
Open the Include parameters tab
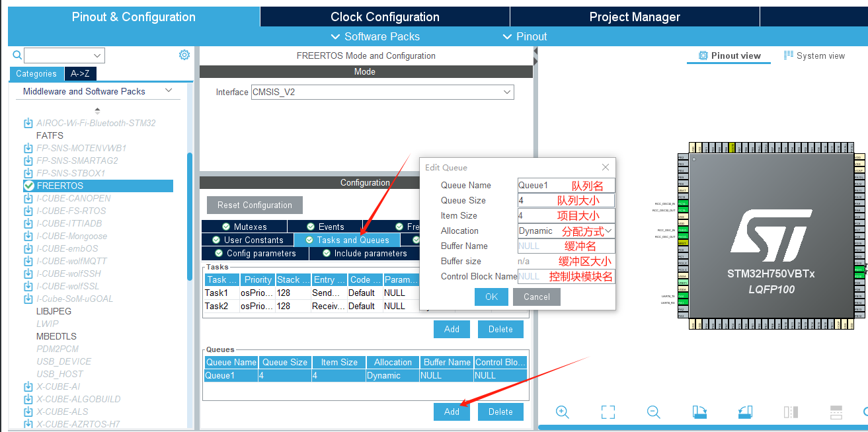coord(364,253)
